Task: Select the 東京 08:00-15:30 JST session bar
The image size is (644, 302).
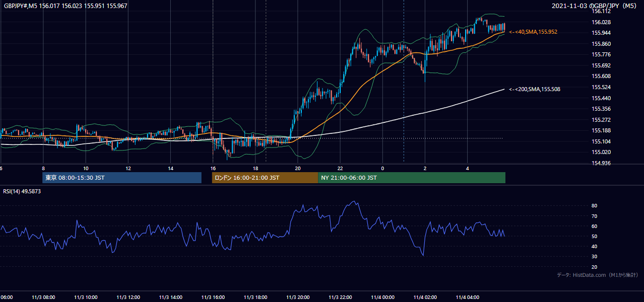Action: (x=122, y=178)
